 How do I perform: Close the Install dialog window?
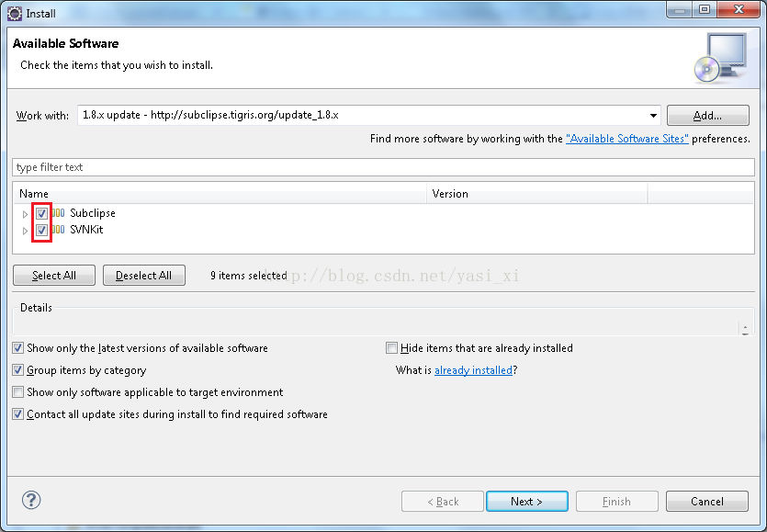click(x=739, y=9)
